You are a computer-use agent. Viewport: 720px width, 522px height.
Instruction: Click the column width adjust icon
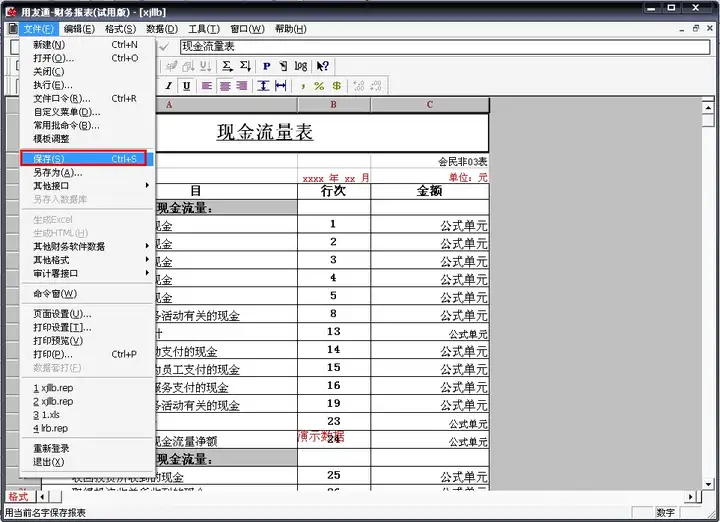[281, 86]
